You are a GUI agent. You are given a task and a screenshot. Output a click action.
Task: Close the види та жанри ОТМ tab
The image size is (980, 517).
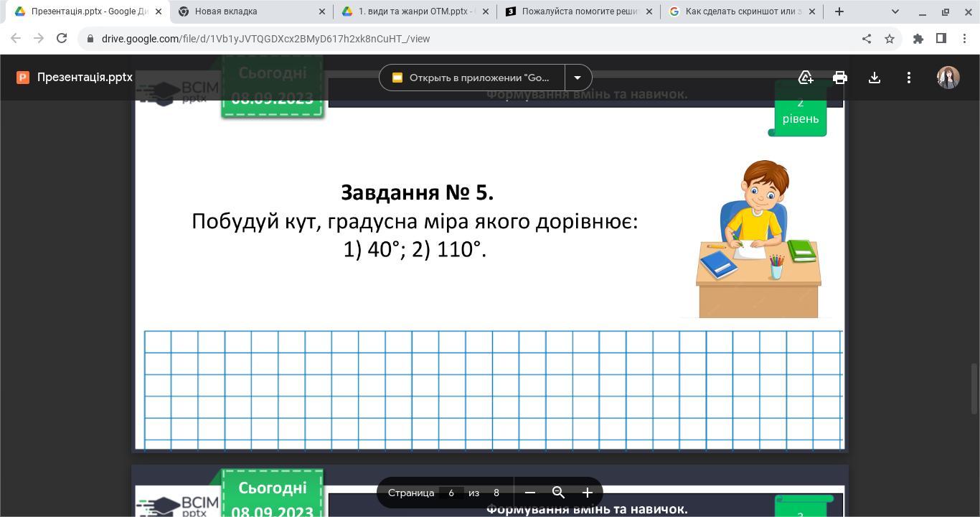click(x=486, y=11)
